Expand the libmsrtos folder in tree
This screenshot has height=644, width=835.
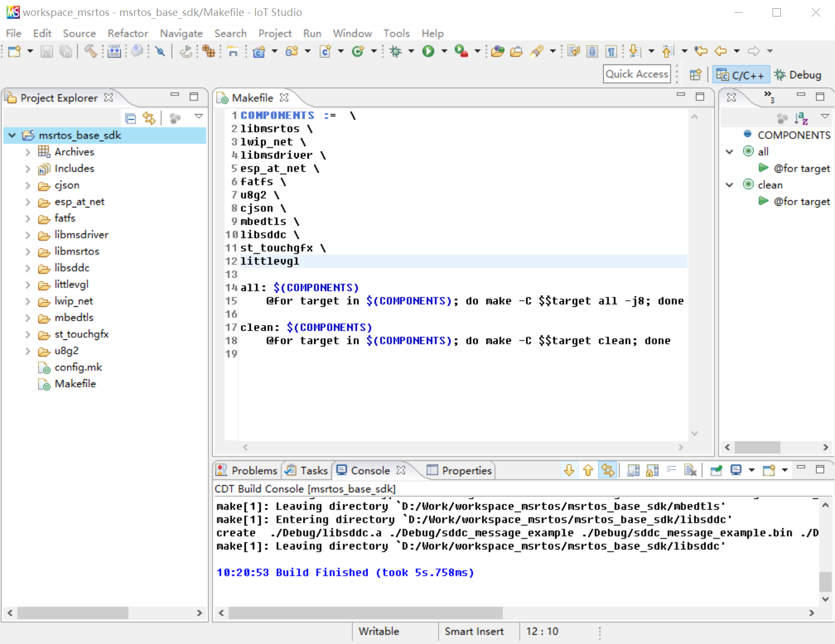click(28, 252)
